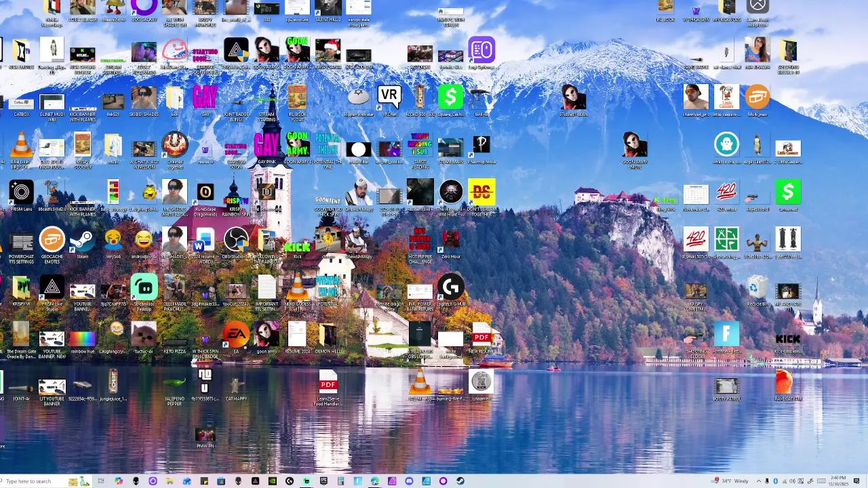Open Discord from the taskbar
This screenshot has height=488, width=868.
[x=409, y=481]
